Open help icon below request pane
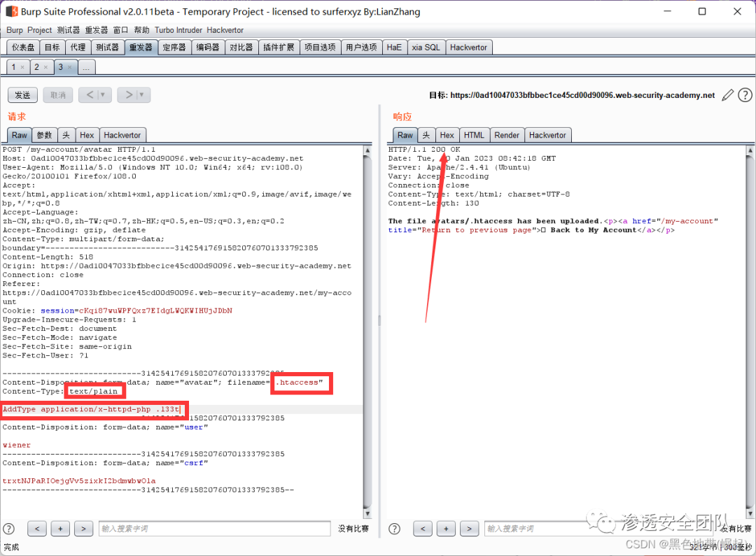The image size is (756, 556). pos(8,529)
